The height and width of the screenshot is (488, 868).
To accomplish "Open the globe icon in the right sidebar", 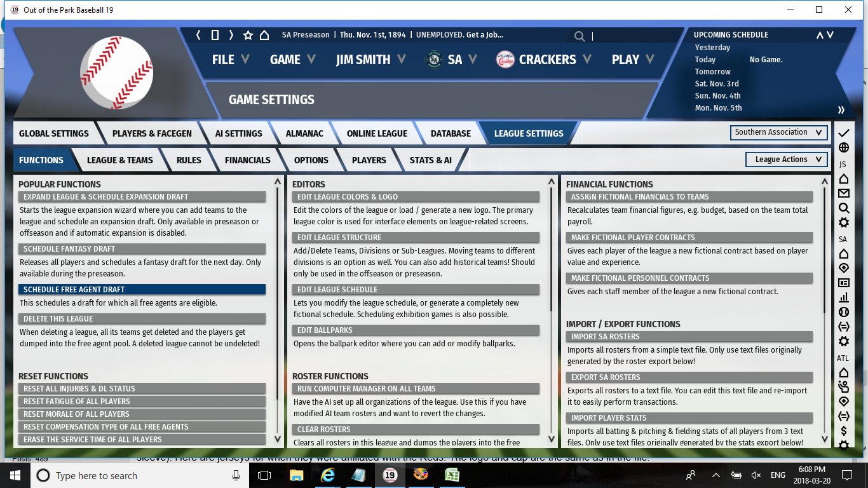I will [843, 148].
